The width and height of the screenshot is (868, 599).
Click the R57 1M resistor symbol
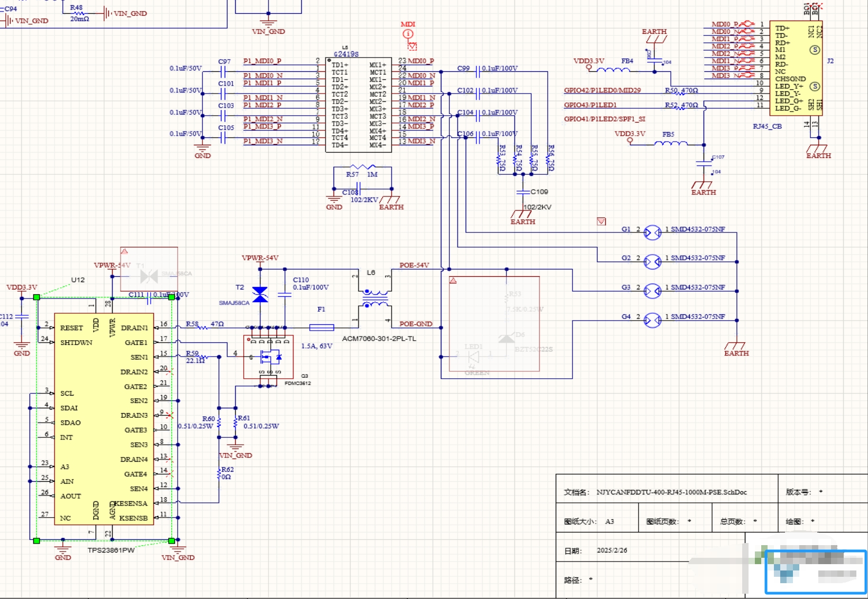(x=363, y=167)
